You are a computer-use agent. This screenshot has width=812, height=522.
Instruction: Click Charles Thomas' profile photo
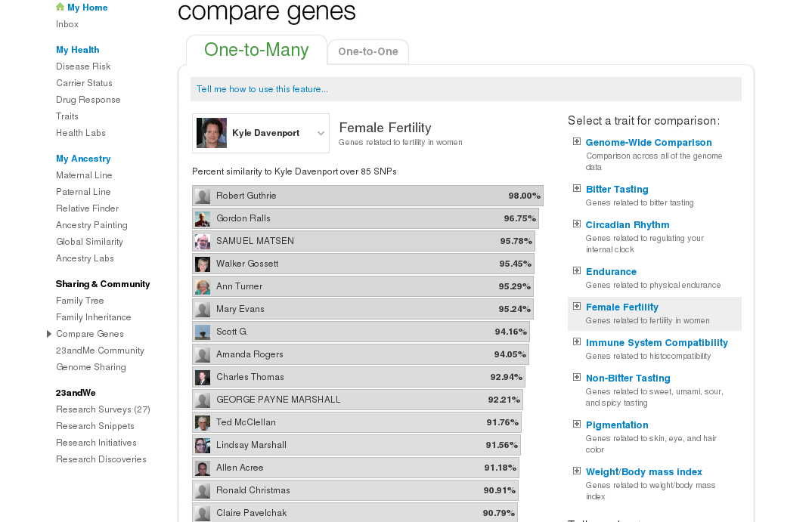[203, 378]
